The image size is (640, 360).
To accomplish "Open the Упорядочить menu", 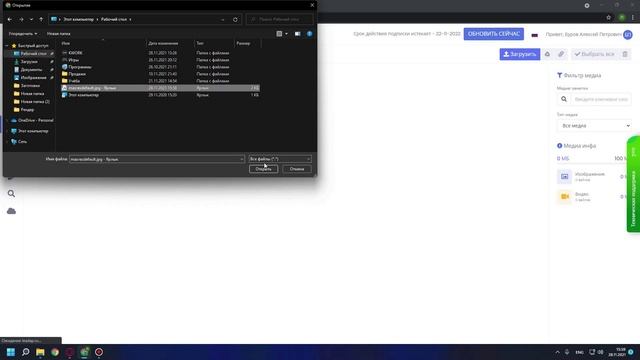I will point(23,33).
